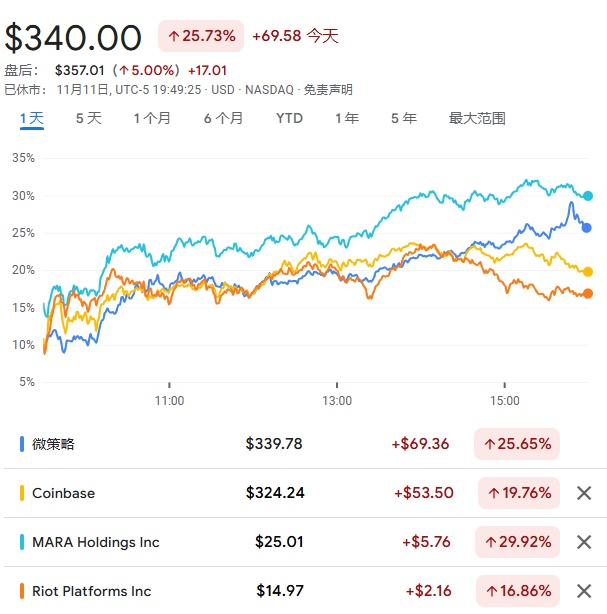Remove Coinbase from the comparison

click(x=584, y=493)
